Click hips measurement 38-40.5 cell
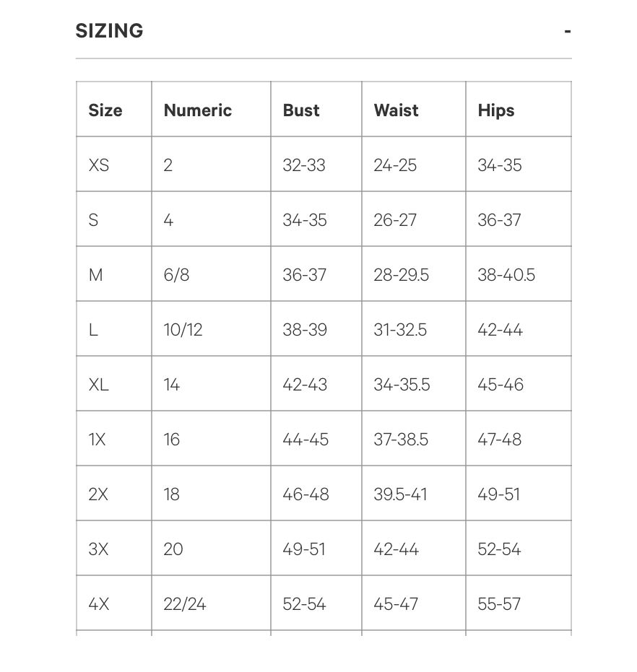The width and height of the screenshot is (637, 672). tap(506, 275)
